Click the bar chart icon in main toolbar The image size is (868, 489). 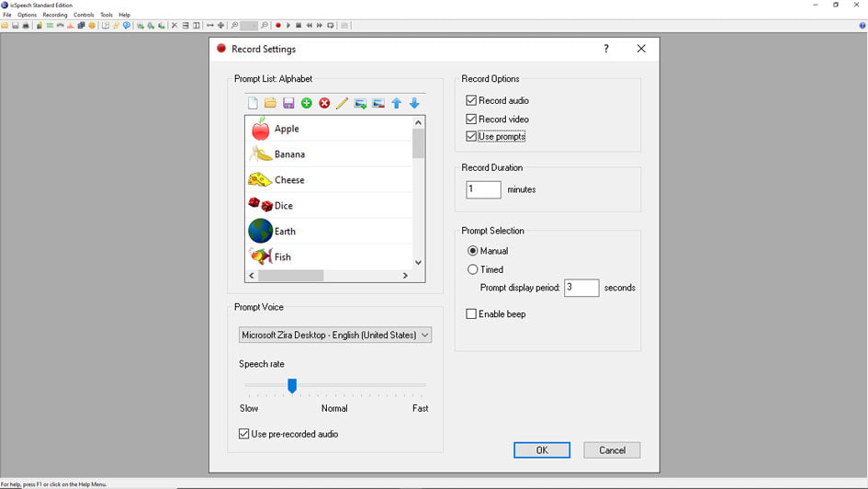39,26
